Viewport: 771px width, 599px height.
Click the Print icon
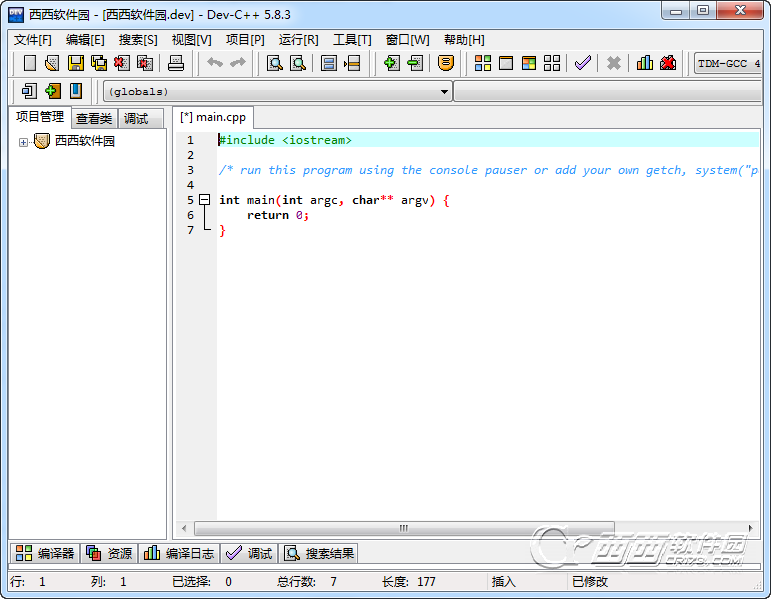click(x=176, y=63)
